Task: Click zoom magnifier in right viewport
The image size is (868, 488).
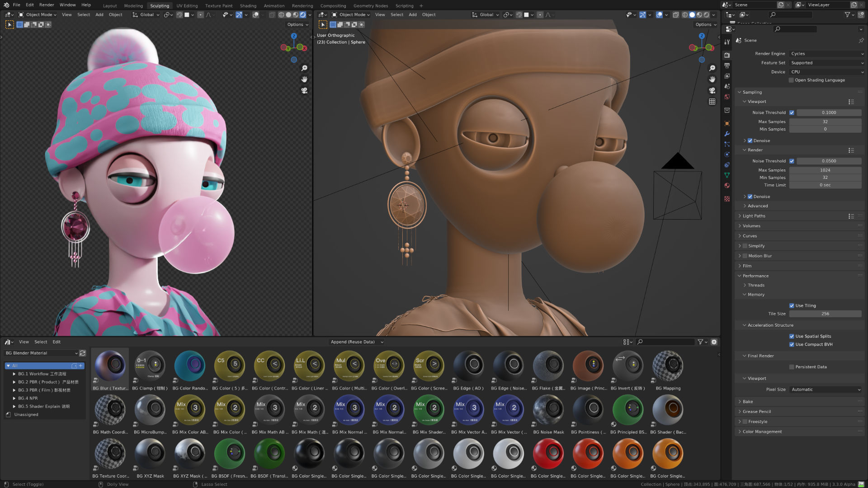Action: [x=712, y=68]
